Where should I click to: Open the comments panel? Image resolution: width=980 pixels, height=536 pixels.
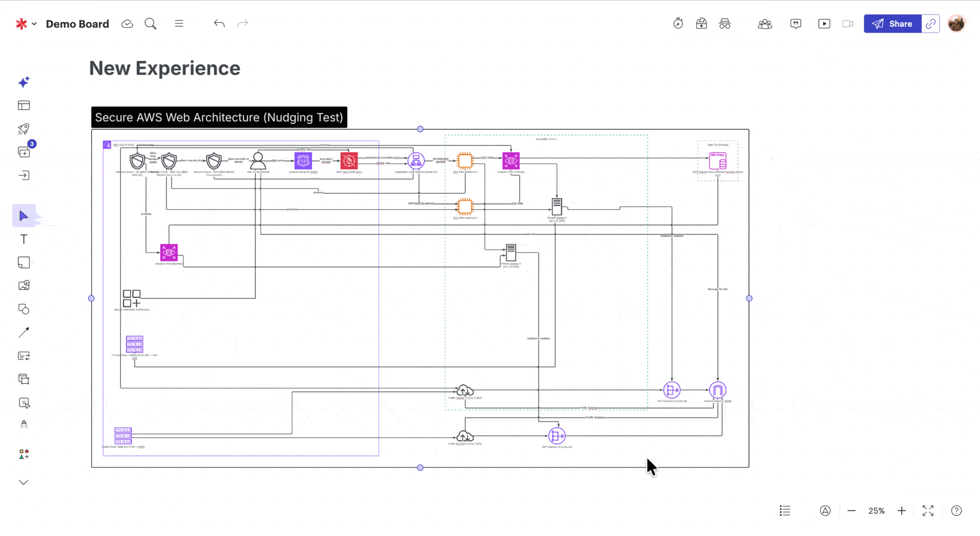[796, 24]
